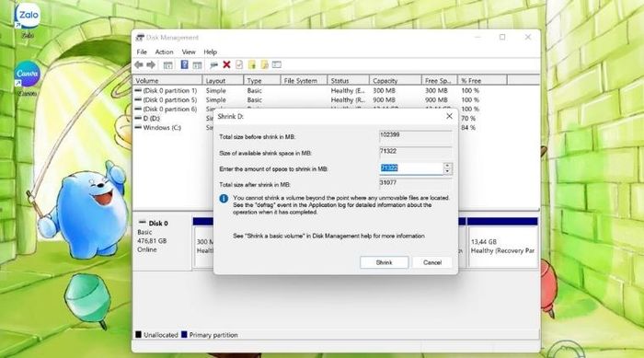Image resolution: width=644 pixels, height=358 pixels.
Task: Click the Back arrow in Disk Management toolbar
Action: (139, 65)
